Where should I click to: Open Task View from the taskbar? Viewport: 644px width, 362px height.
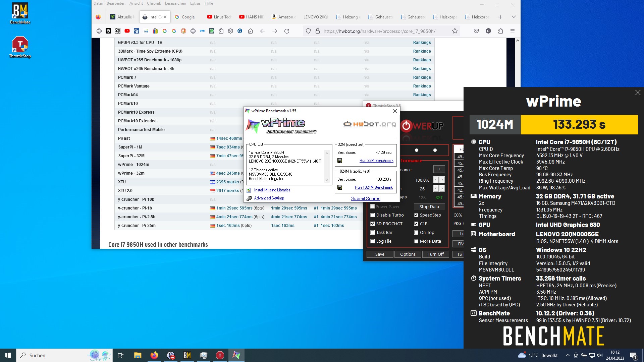coord(121,355)
